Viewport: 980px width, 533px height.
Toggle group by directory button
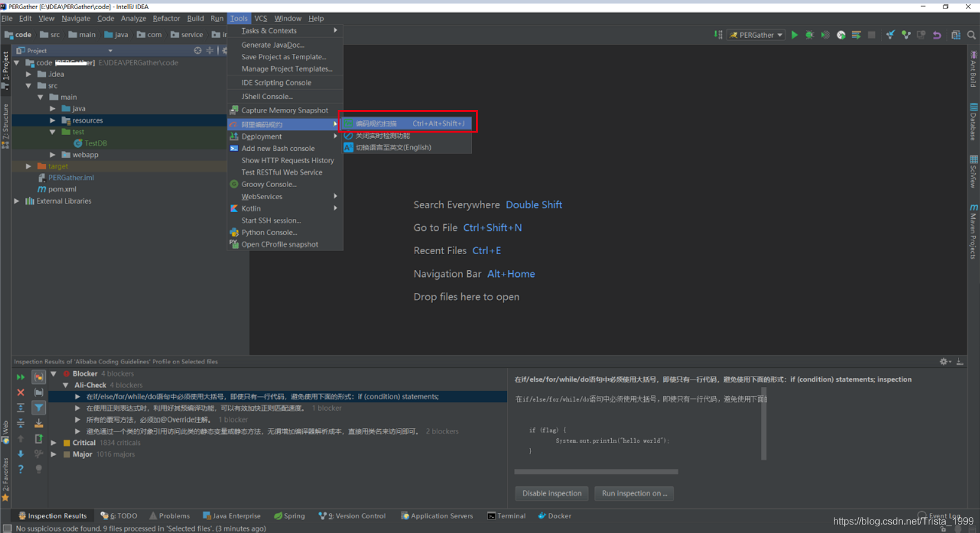click(39, 392)
